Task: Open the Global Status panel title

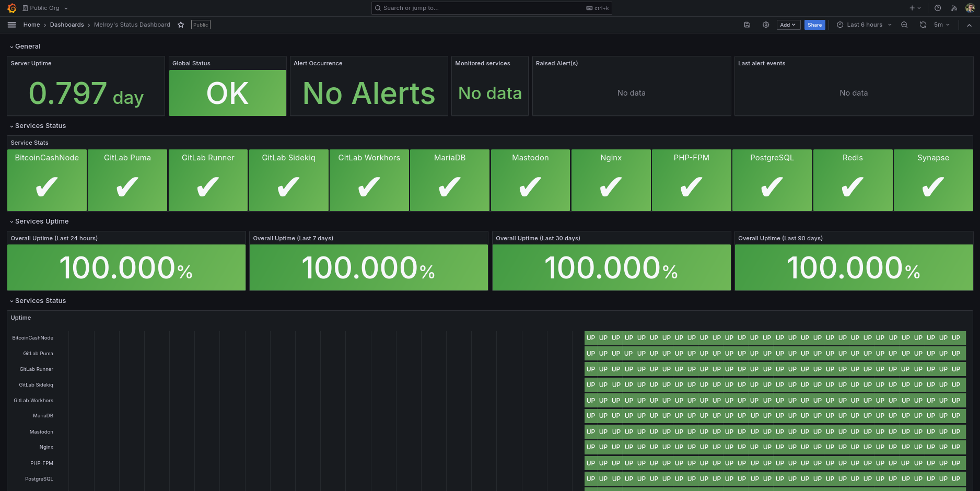Action: pos(191,63)
